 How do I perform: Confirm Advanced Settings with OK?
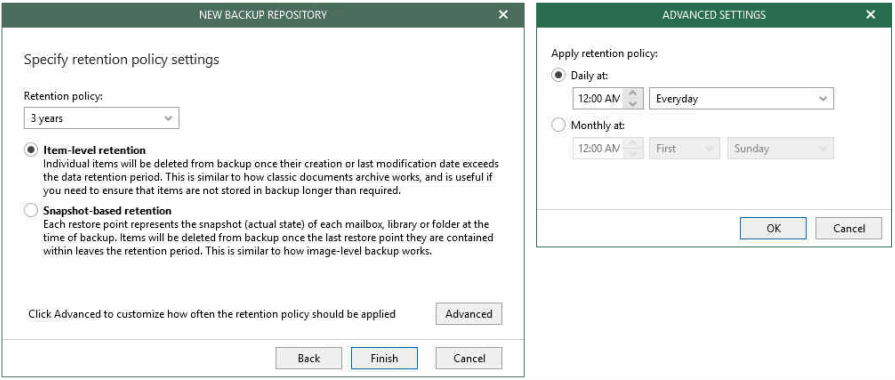pyautogui.click(x=773, y=228)
